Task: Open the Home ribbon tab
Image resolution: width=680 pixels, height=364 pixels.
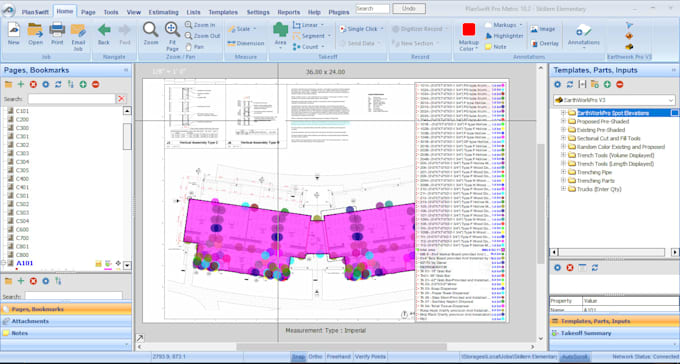Action: pyautogui.click(x=65, y=12)
